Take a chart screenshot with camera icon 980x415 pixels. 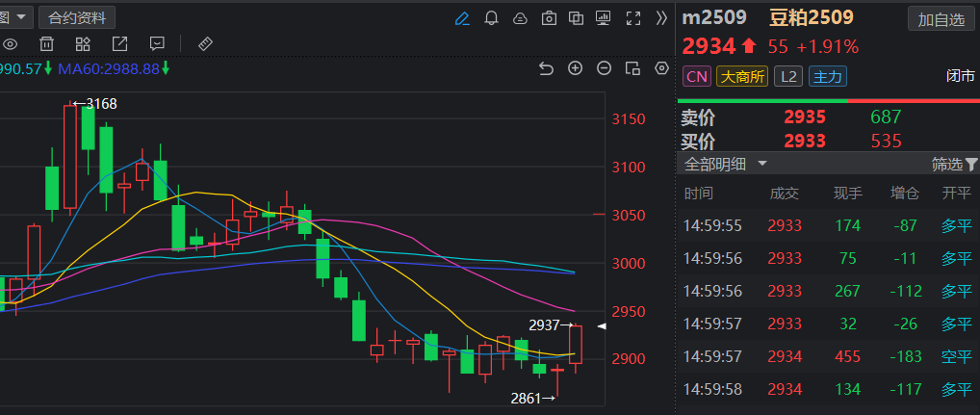[549, 18]
